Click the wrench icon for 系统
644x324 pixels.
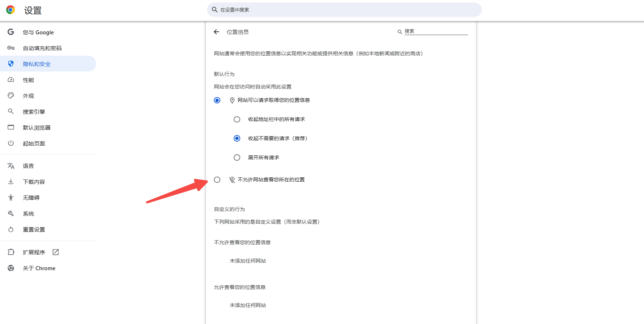[11, 213]
